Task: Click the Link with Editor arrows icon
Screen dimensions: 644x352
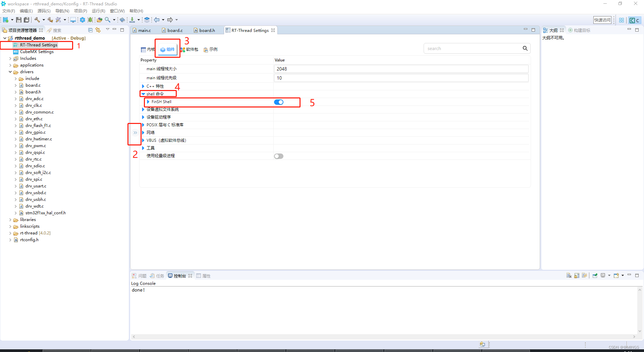Action: pos(98,30)
